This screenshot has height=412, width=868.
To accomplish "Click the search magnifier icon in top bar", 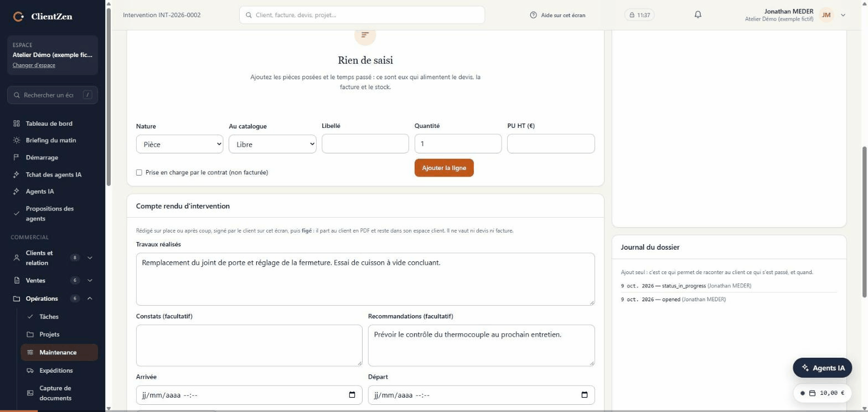I will tap(249, 15).
